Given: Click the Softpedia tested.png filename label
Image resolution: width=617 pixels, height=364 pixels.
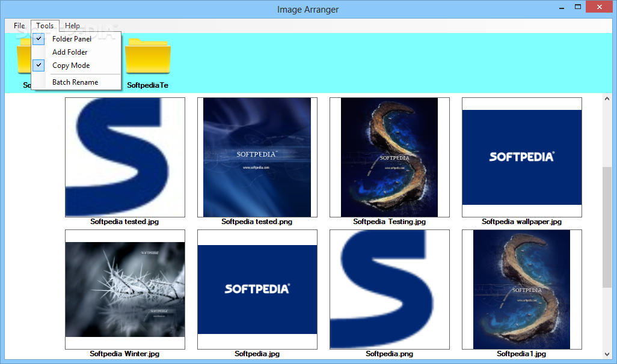Looking at the screenshot, I should tap(257, 222).
